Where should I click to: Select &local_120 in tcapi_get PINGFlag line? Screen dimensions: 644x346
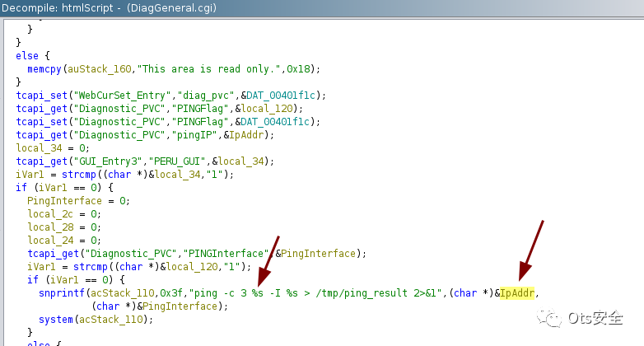(x=264, y=109)
